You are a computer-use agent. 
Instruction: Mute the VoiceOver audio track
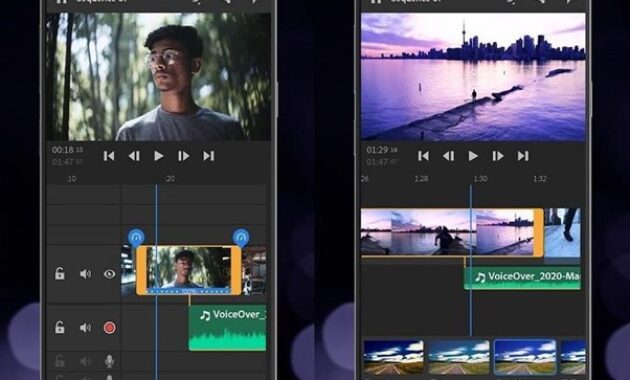(x=85, y=328)
